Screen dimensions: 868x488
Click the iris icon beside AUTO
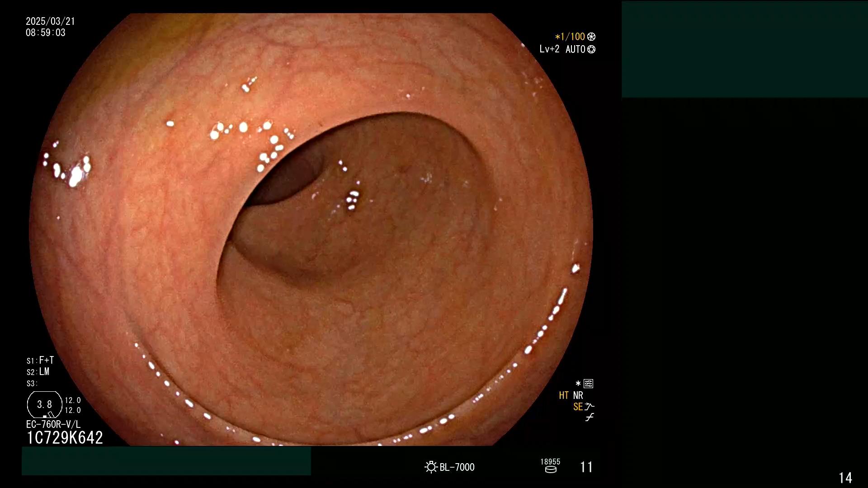click(591, 49)
